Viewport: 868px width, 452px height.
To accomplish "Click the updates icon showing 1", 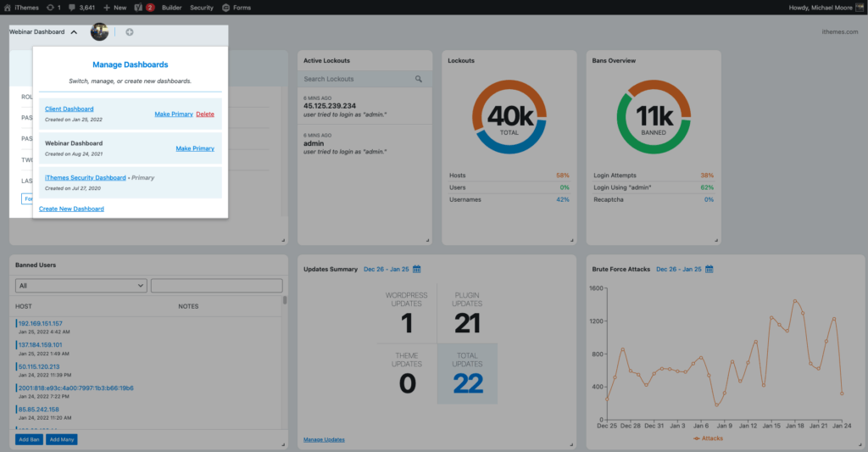I will 53,7.
